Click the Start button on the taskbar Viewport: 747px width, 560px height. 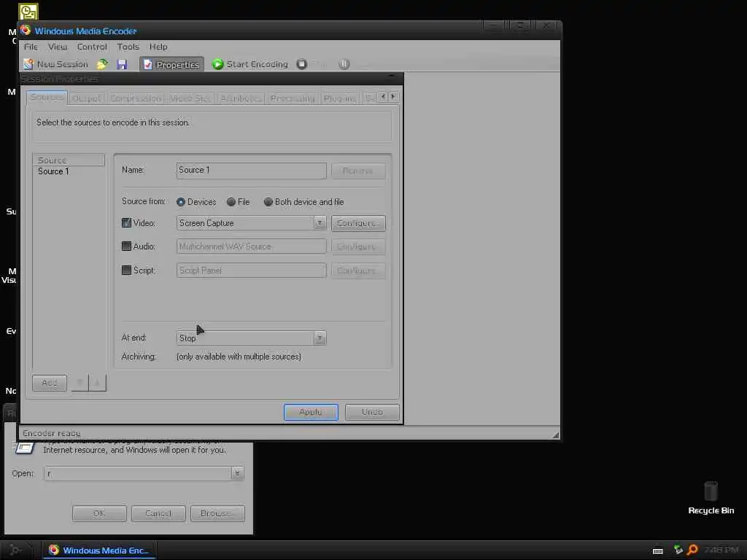tap(16, 551)
